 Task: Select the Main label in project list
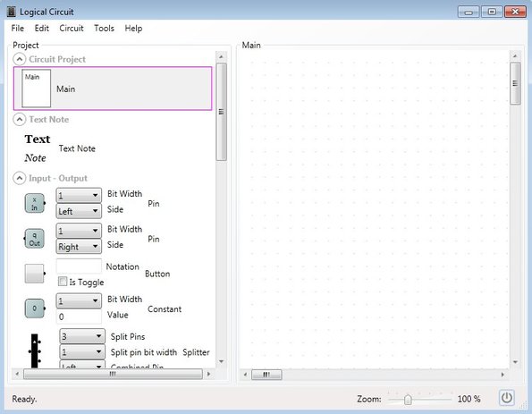(x=66, y=89)
